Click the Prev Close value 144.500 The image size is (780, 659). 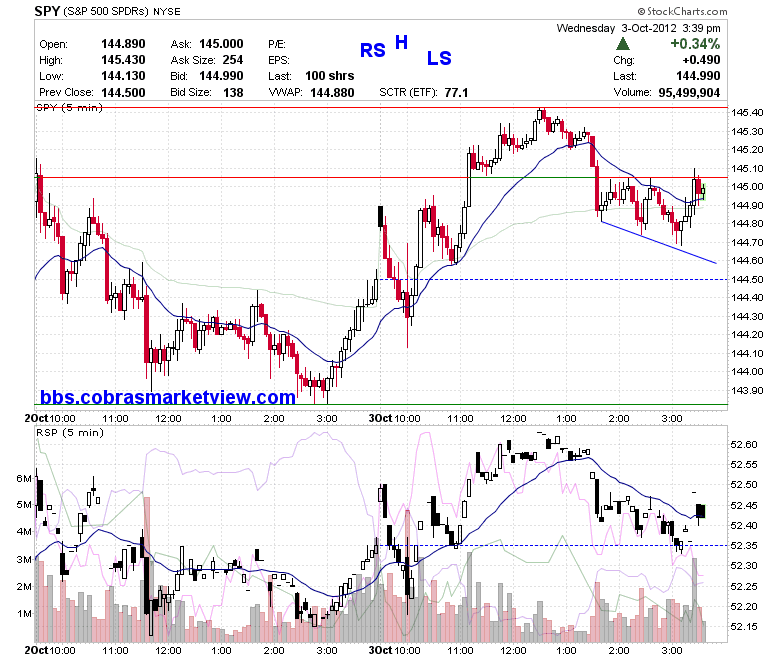coord(123,92)
